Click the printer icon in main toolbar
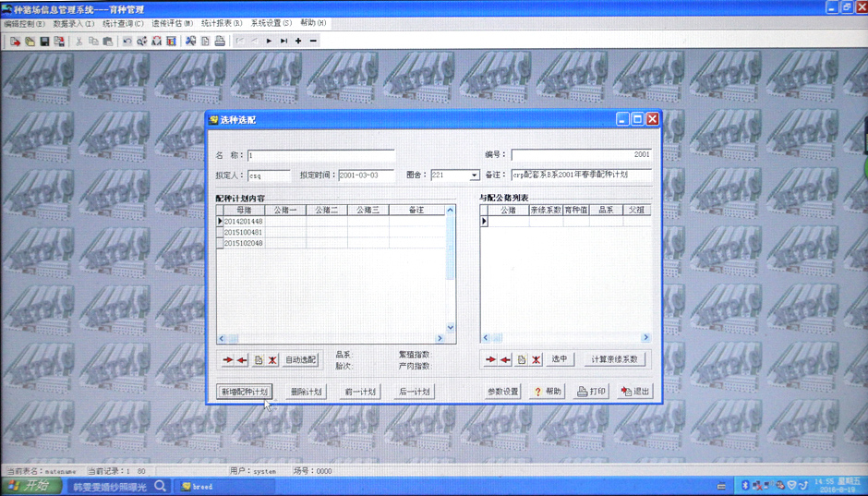Screen dimensions: 868x496 (220, 42)
